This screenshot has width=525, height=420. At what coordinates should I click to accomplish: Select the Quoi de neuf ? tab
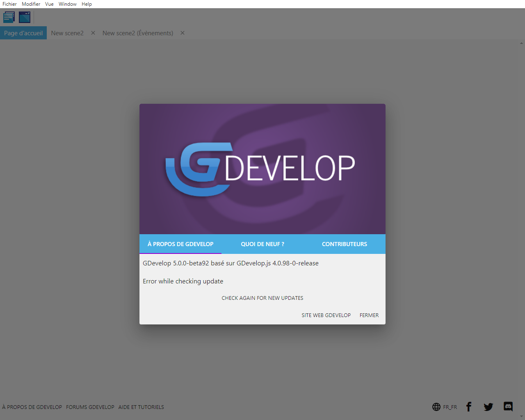point(262,244)
